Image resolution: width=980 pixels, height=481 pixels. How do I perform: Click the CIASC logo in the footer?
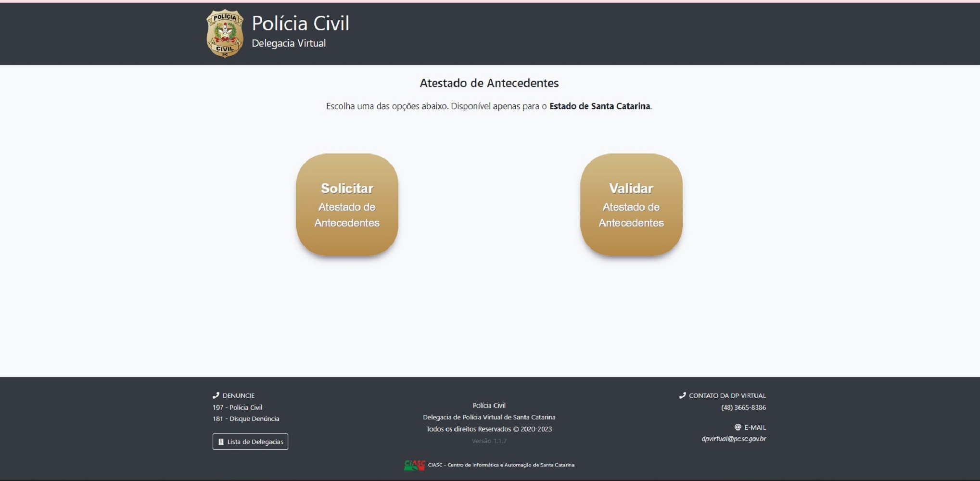[414, 465]
